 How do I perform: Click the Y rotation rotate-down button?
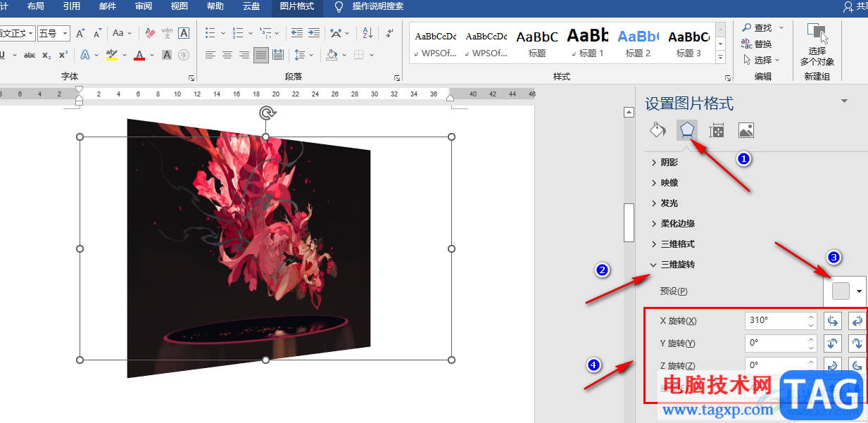pos(857,343)
